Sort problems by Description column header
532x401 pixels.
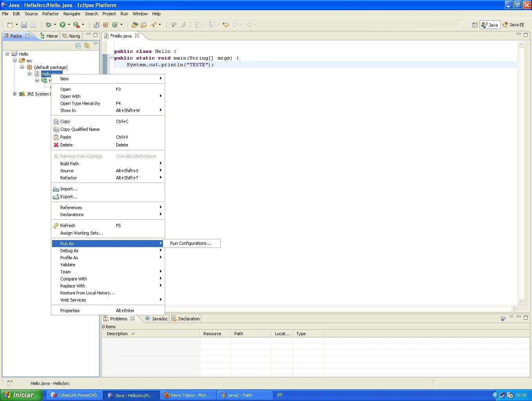pos(117,334)
